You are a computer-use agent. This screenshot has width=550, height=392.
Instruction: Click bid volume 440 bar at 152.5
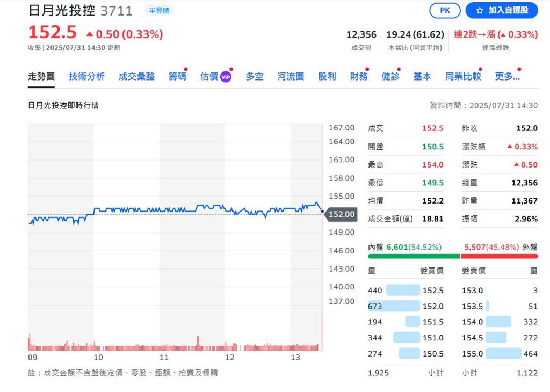(x=403, y=291)
